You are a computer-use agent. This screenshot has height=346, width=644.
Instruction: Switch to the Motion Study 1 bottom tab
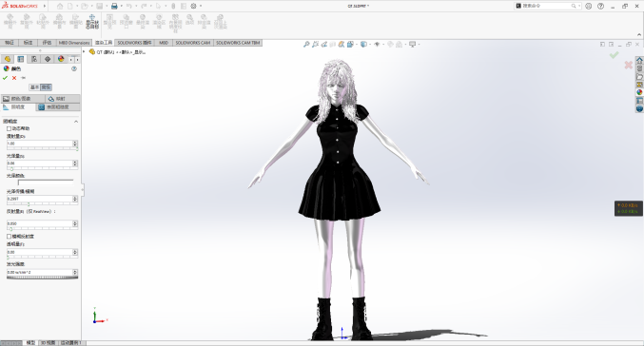[71, 343]
